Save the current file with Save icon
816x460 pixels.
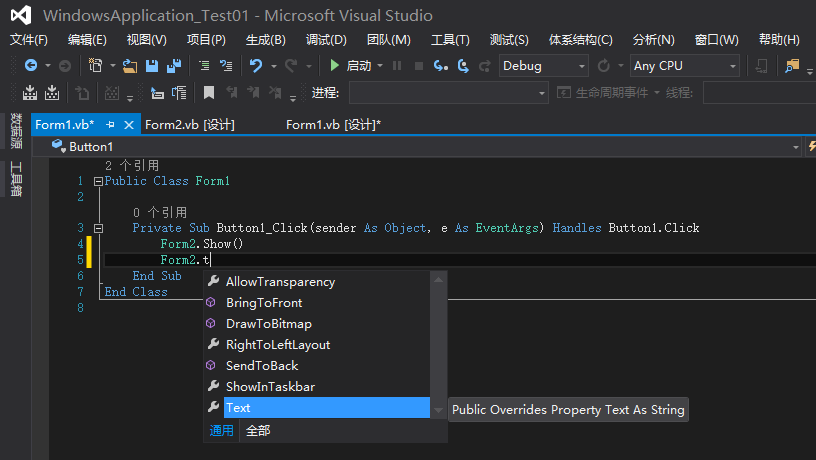[152, 66]
